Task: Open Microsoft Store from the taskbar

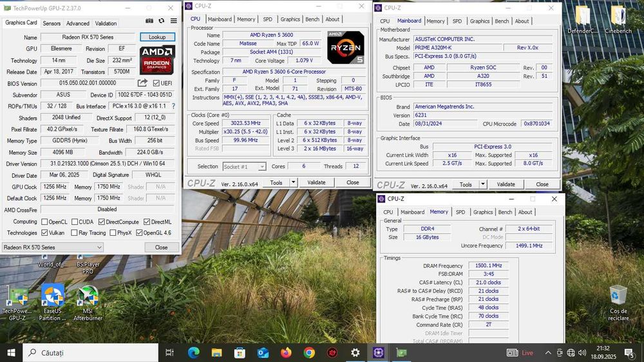Action: tap(240, 352)
